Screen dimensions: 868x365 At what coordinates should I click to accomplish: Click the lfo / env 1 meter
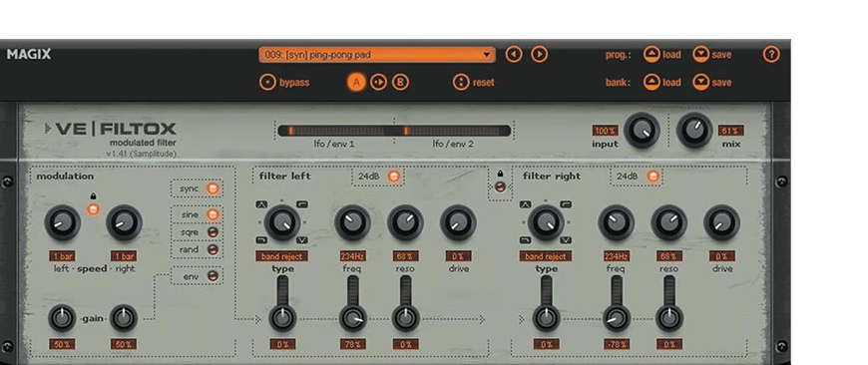pos(336,131)
